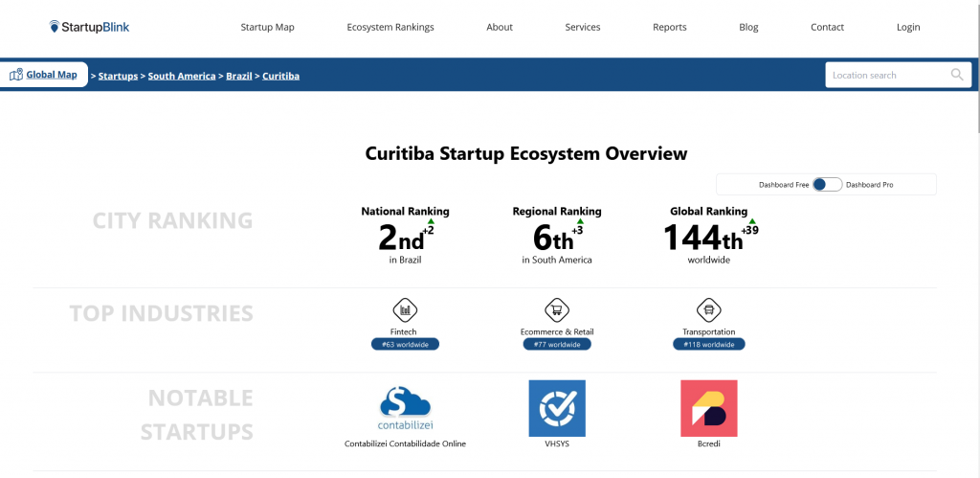Click the search magnifier icon
This screenshot has height=478, width=980.
[x=957, y=75]
